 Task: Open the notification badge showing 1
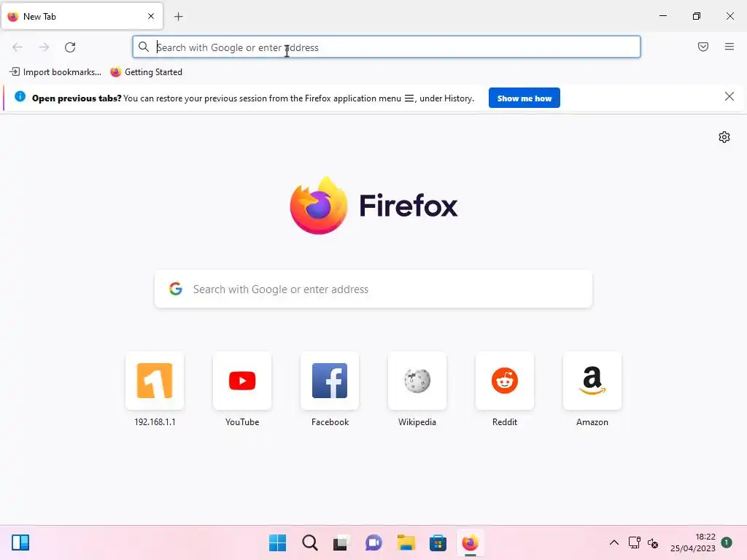tap(726, 542)
